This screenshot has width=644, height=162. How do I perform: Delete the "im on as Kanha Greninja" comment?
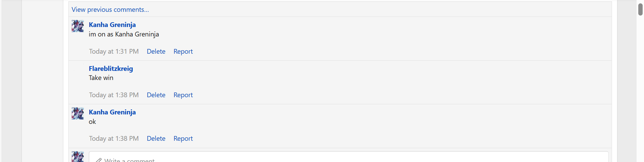coord(156,51)
